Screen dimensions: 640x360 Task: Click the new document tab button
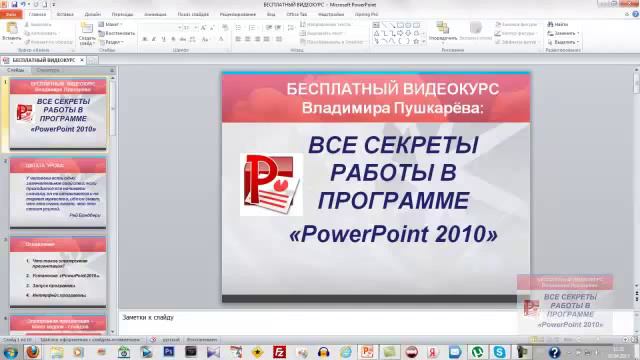[93, 60]
